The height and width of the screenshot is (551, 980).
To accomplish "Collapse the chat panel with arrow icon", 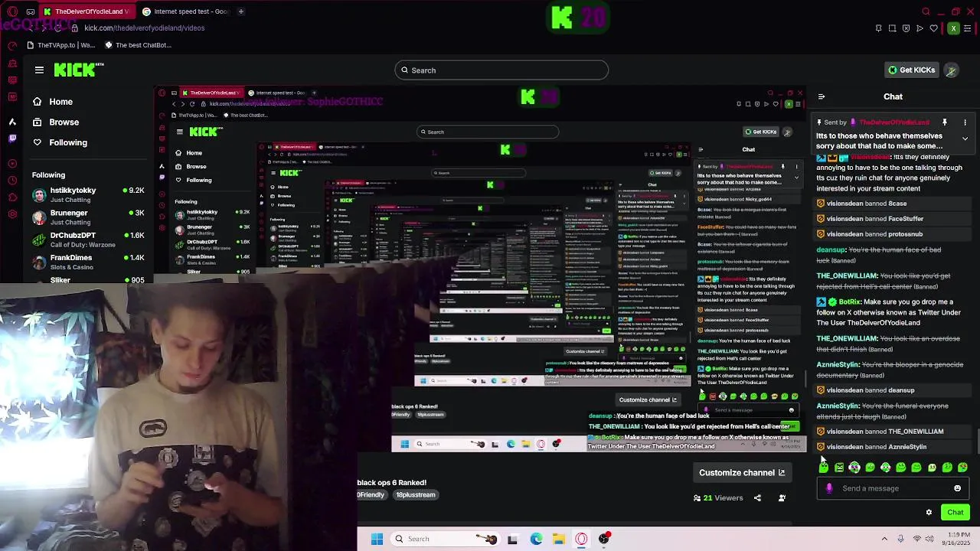I will coord(822,96).
